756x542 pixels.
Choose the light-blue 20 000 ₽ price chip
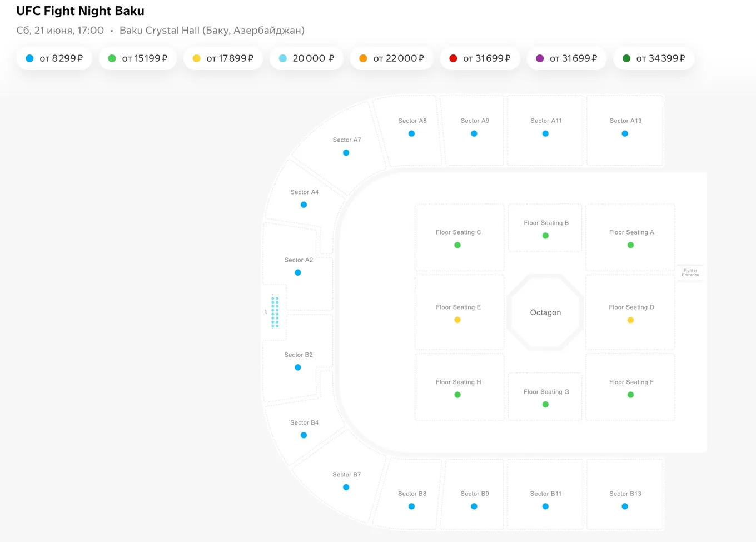306,58
